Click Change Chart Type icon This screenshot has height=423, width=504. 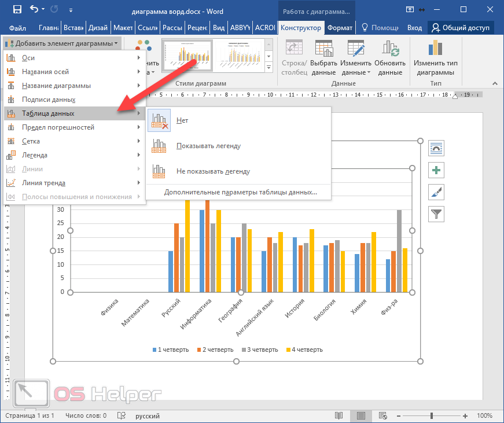click(434, 58)
